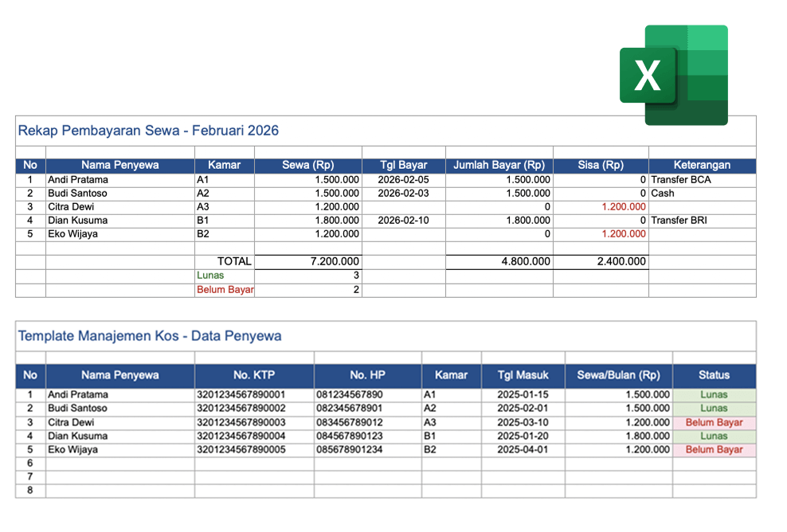Select the 'Tgl Masuk' column header
Viewport: 787px width, 532px height.
(522, 375)
